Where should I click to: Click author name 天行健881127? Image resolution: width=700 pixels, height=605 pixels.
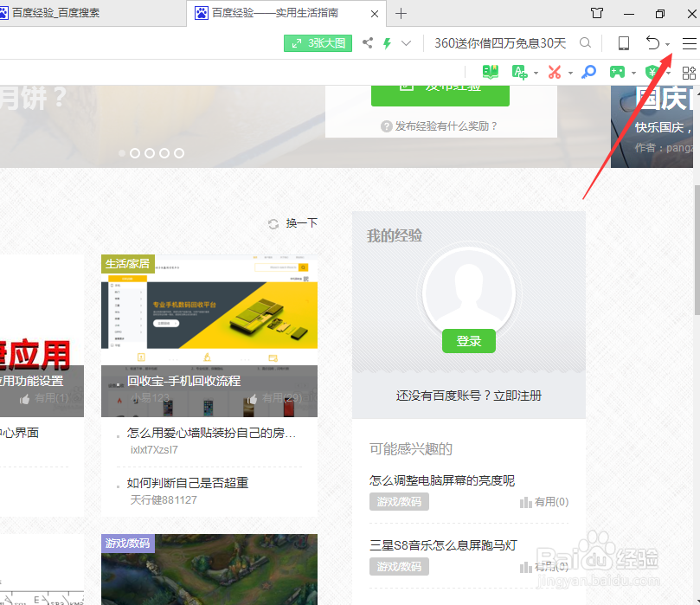tap(164, 500)
